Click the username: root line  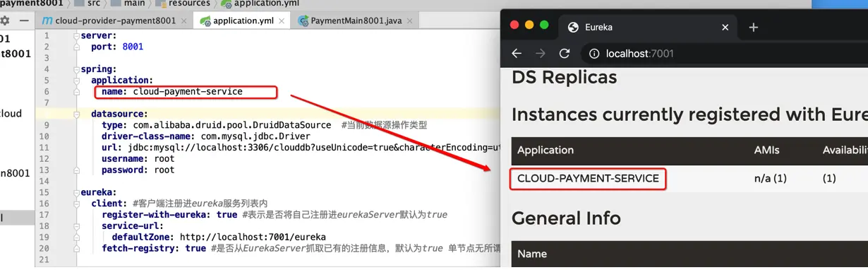[x=138, y=159]
